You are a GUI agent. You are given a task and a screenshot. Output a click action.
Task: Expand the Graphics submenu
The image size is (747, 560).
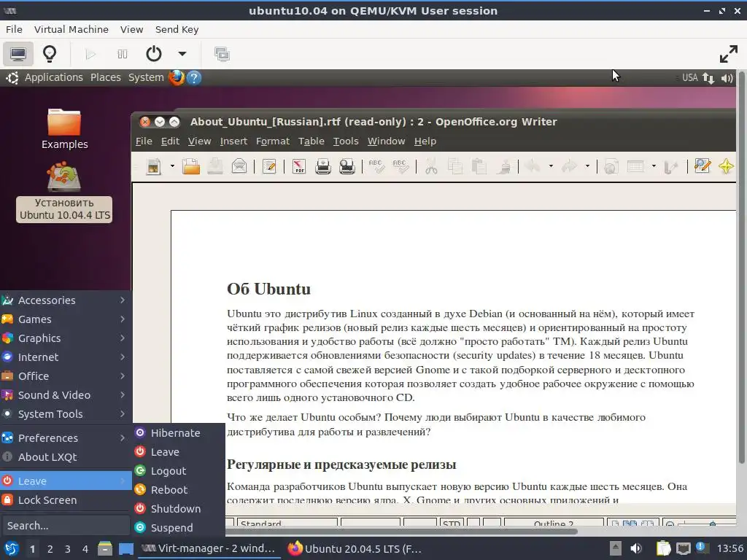pos(65,338)
